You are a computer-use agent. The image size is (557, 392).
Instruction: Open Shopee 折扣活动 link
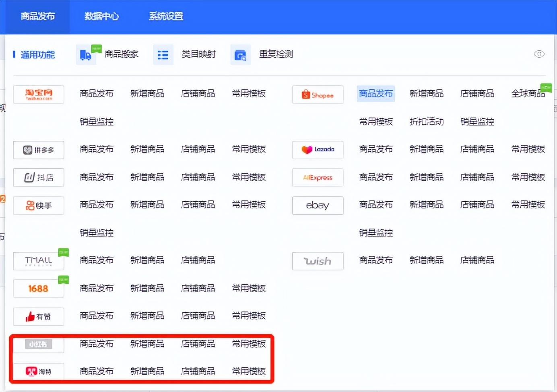tap(427, 122)
